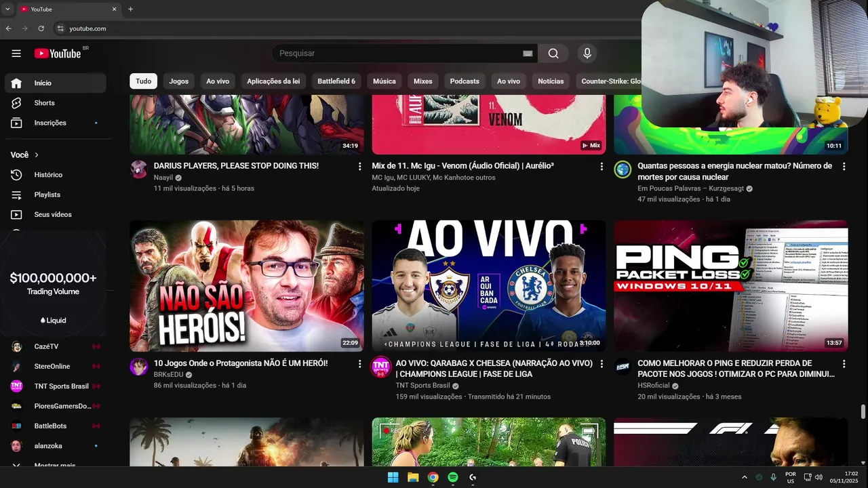
Task: Open PING PACKET LOSS video thumbnail
Action: 731,285
